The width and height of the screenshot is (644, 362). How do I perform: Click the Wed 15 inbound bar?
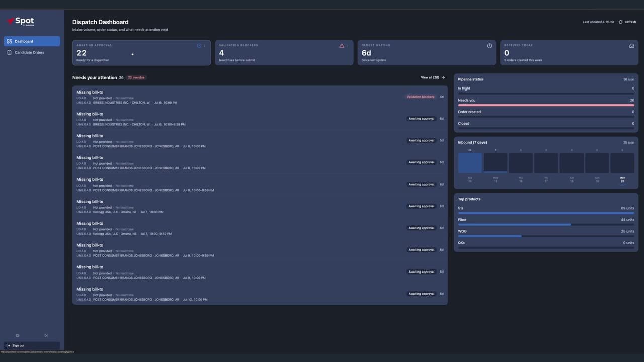(x=496, y=163)
